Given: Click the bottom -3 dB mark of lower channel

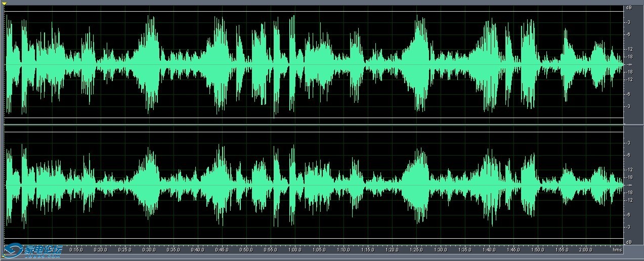Looking at the screenshot, I should pos(628,227).
